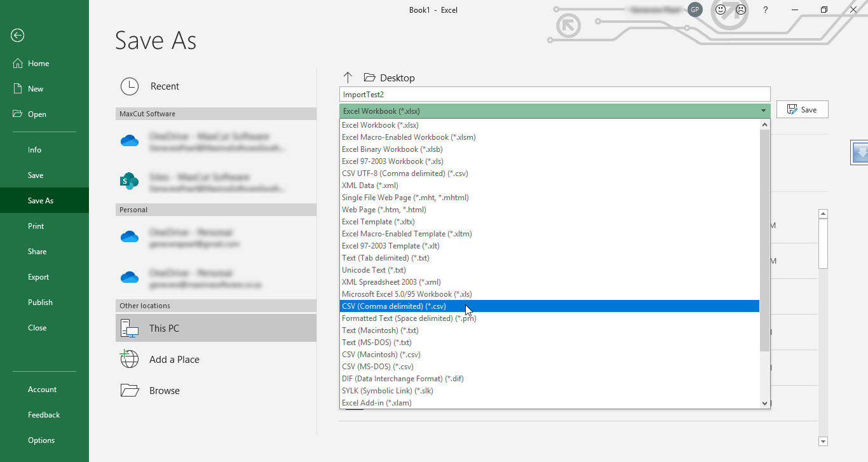The image size is (868, 462).
Task: Select Text (MS-DOS) (*.txt)
Action: click(550, 343)
